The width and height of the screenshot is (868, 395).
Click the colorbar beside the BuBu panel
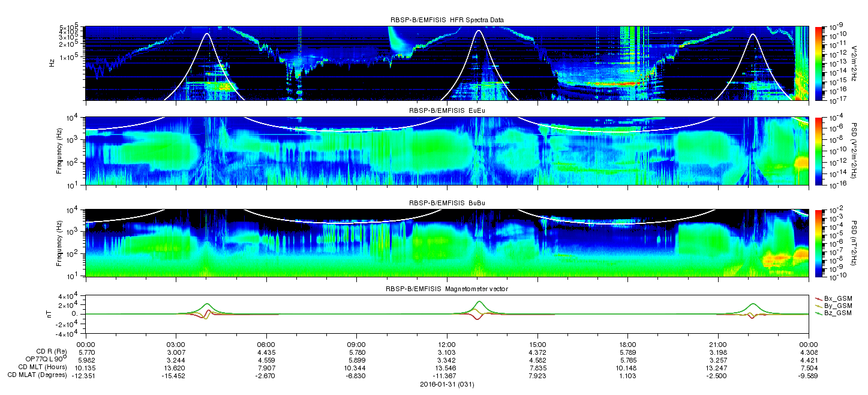pyautogui.click(x=818, y=243)
